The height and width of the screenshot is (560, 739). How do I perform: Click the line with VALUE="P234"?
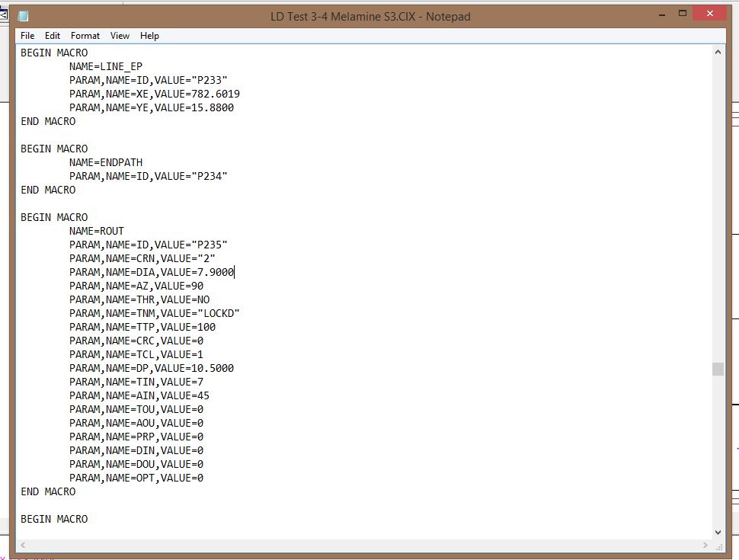pyautogui.click(x=148, y=176)
